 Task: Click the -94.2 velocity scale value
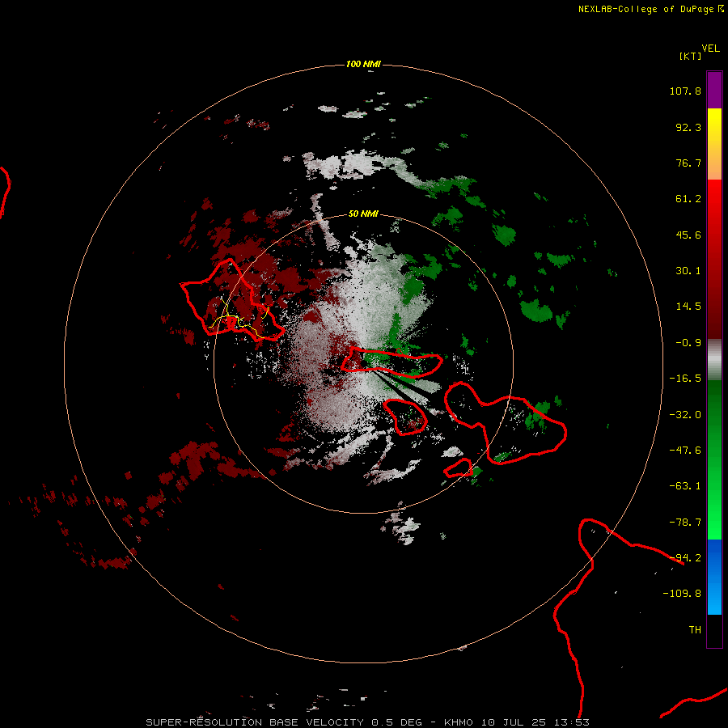[685, 558]
